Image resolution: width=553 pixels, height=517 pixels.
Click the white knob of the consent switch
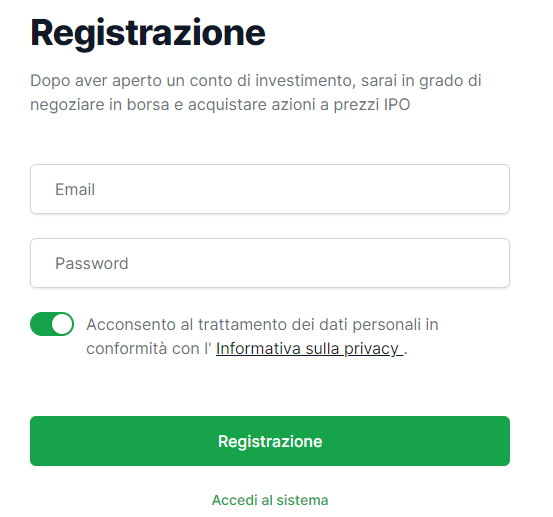coord(62,324)
